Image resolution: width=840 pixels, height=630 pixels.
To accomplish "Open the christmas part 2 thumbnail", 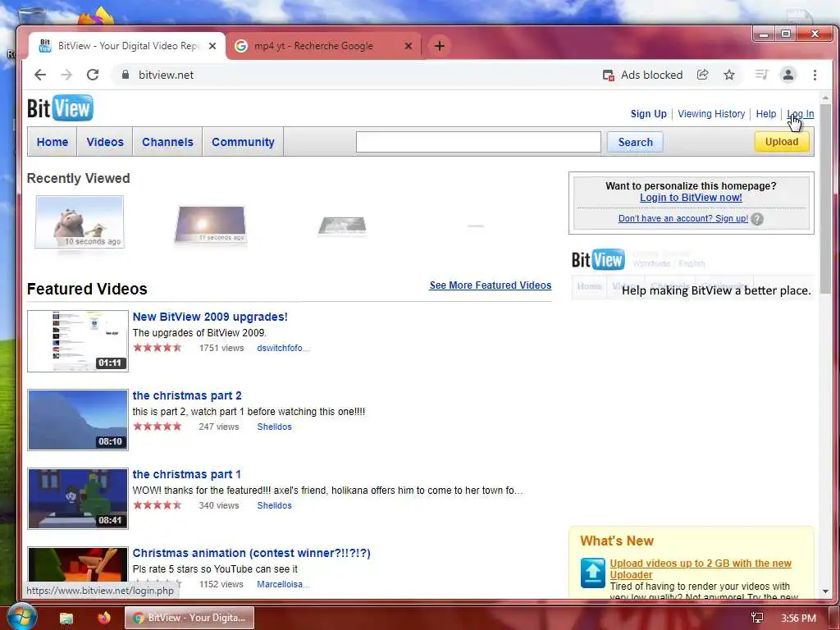I will pyautogui.click(x=78, y=420).
